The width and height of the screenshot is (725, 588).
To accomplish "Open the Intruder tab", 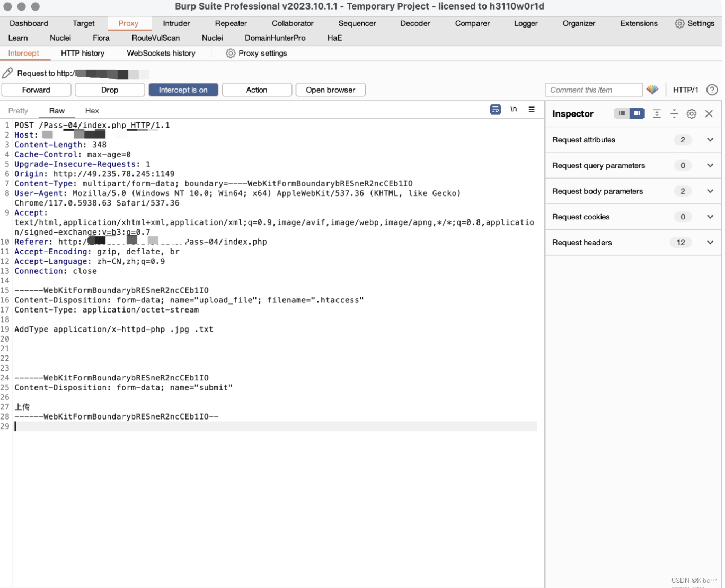I will pyautogui.click(x=177, y=23).
